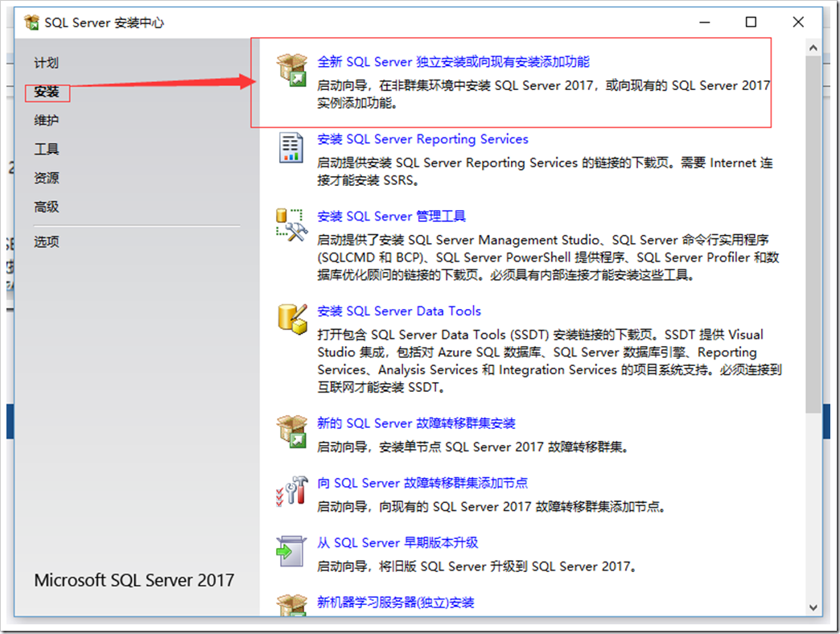Open the 工具 sidebar page
Screen dimensions: 840x634
[x=46, y=149]
